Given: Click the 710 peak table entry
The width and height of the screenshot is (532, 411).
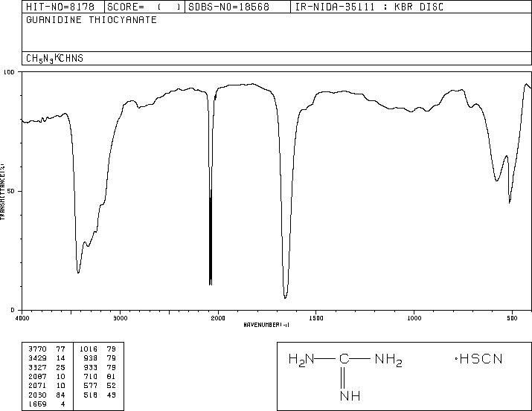Looking at the screenshot, I should [91, 376].
